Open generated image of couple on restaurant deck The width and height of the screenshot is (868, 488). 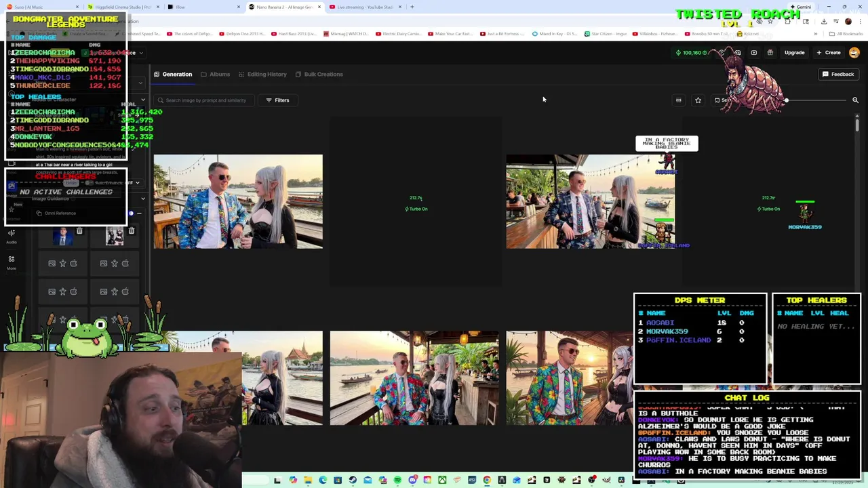(x=590, y=201)
